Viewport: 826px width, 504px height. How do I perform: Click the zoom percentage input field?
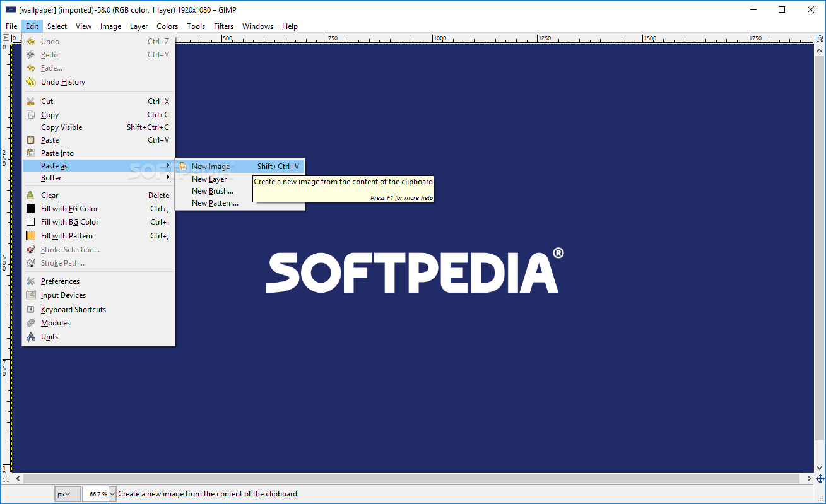pos(95,494)
